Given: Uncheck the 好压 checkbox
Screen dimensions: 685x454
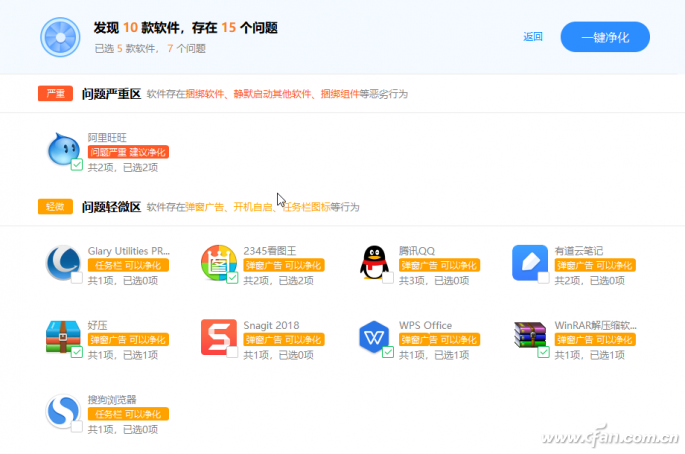Looking at the screenshot, I should pyautogui.click(x=76, y=352).
